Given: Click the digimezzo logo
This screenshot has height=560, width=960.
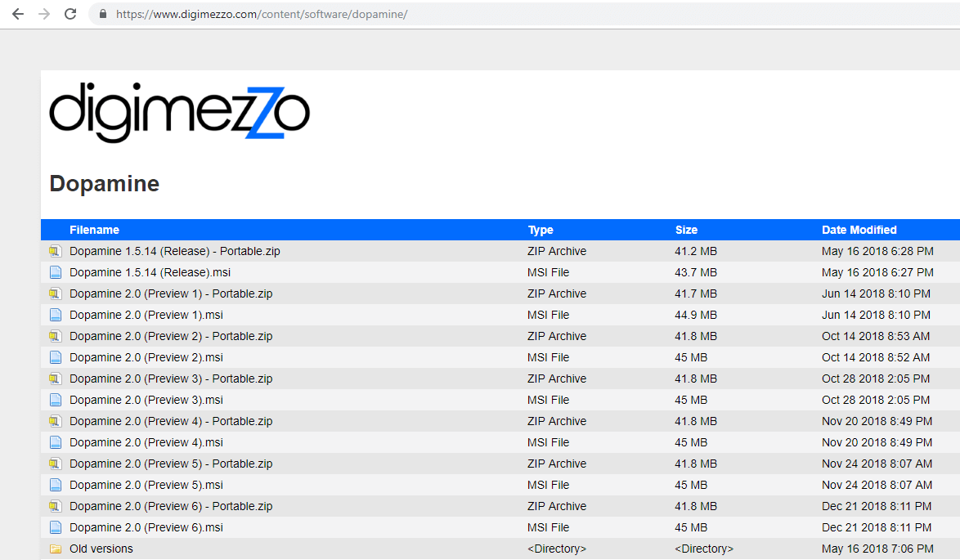Looking at the screenshot, I should pyautogui.click(x=180, y=113).
